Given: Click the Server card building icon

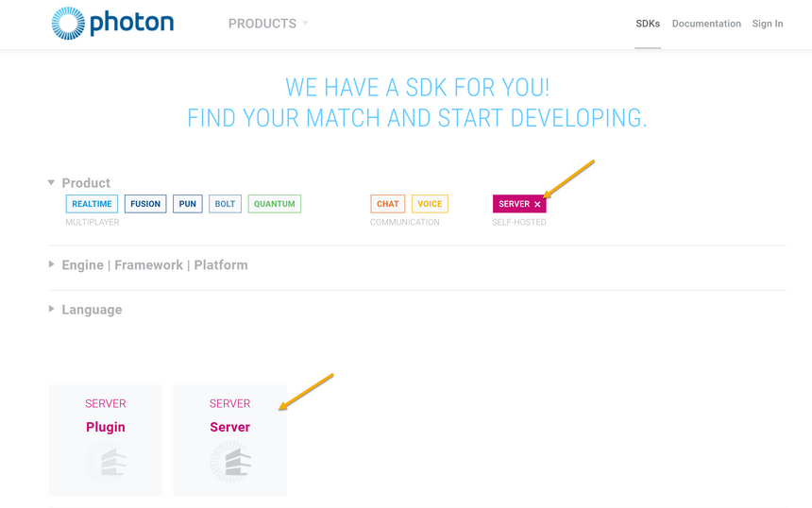Looking at the screenshot, I should (x=230, y=462).
